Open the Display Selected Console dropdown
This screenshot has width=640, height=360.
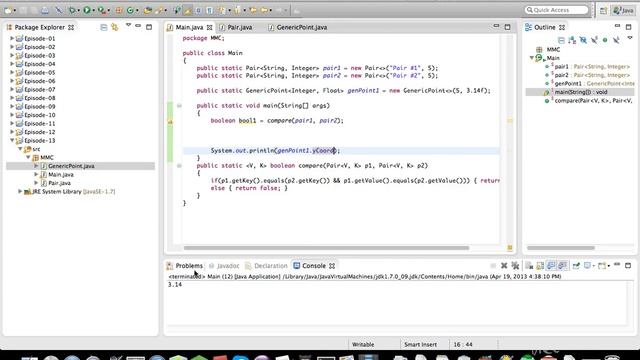click(593, 266)
